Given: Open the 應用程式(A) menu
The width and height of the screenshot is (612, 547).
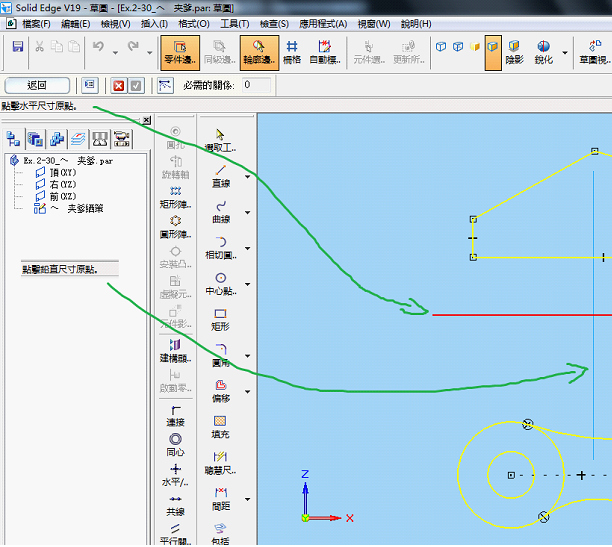Looking at the screenshot, I should click(x=323, y=24).
